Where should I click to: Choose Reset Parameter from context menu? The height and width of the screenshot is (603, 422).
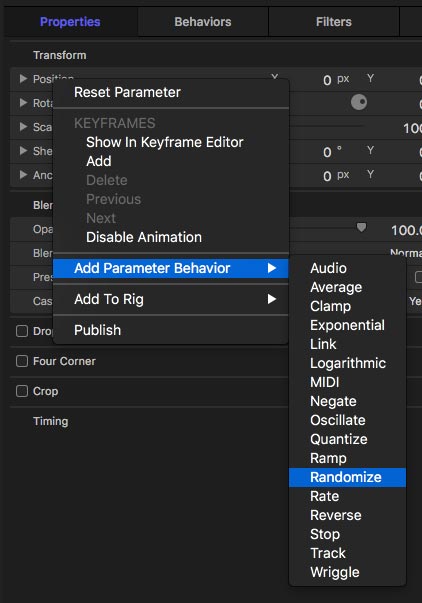pyautogui.click(x=170, y=92)
